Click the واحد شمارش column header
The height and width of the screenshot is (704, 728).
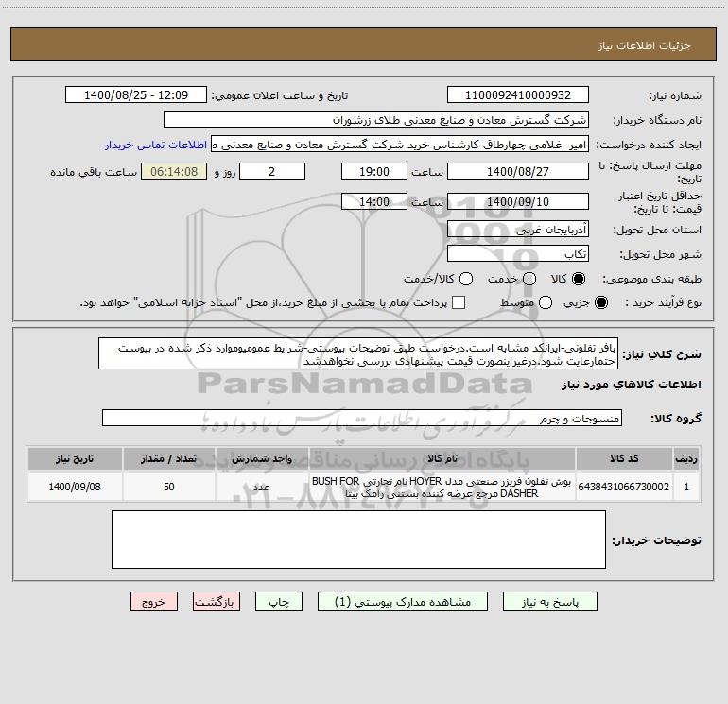pos(262,458)
